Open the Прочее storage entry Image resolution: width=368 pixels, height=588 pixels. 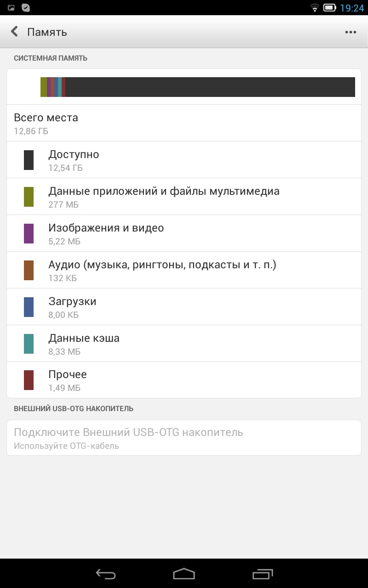tap(184, 380)
